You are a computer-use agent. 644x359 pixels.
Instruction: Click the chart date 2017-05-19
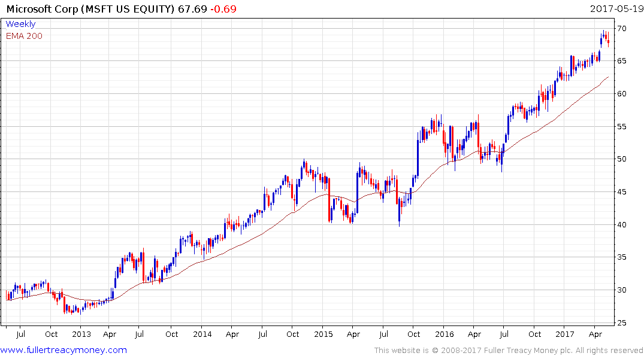616,8
